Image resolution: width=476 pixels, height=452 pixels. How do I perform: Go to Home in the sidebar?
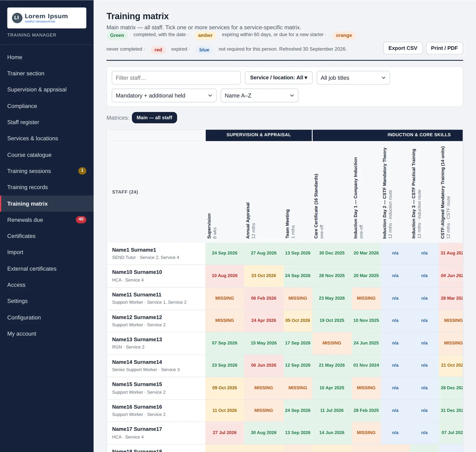pos(47,57)
